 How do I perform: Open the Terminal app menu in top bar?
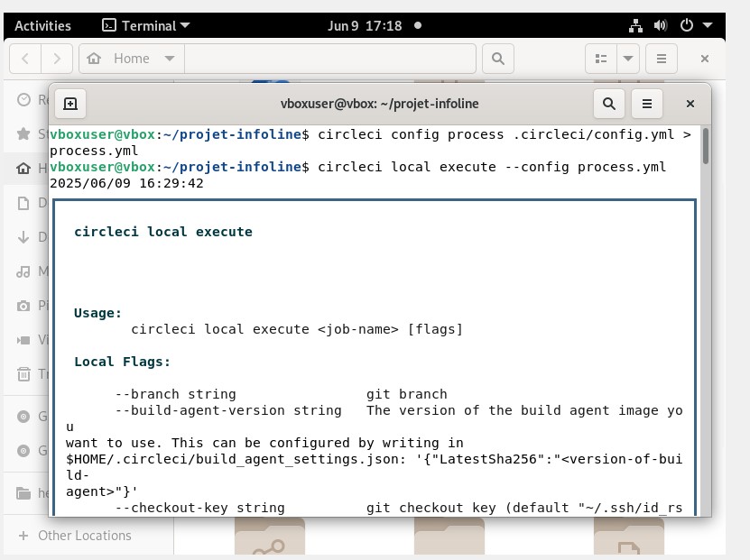145,25
